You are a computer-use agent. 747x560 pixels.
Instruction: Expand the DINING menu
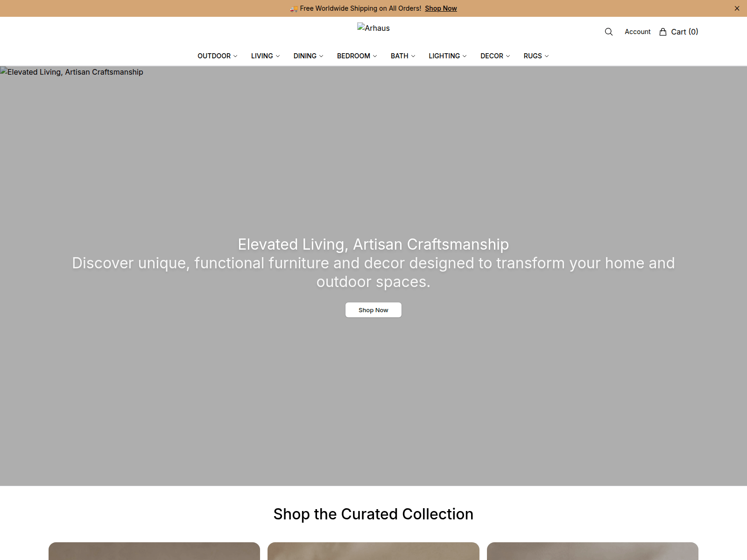(x=308, y=56)
